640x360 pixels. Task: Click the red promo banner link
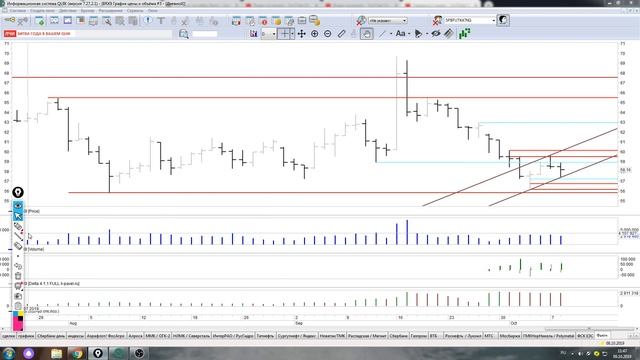pyautogui.click(x=39, y=34)
